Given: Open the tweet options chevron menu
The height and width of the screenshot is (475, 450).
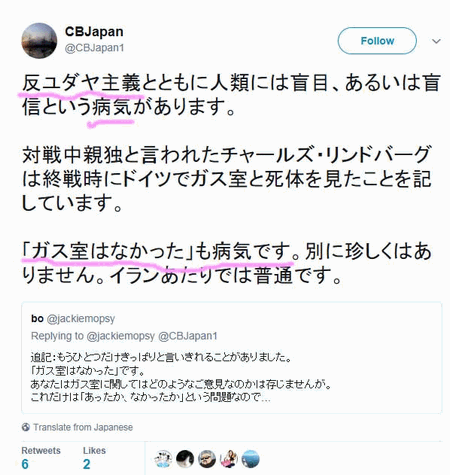Looking at the screenshot, I should click(436, 41).
